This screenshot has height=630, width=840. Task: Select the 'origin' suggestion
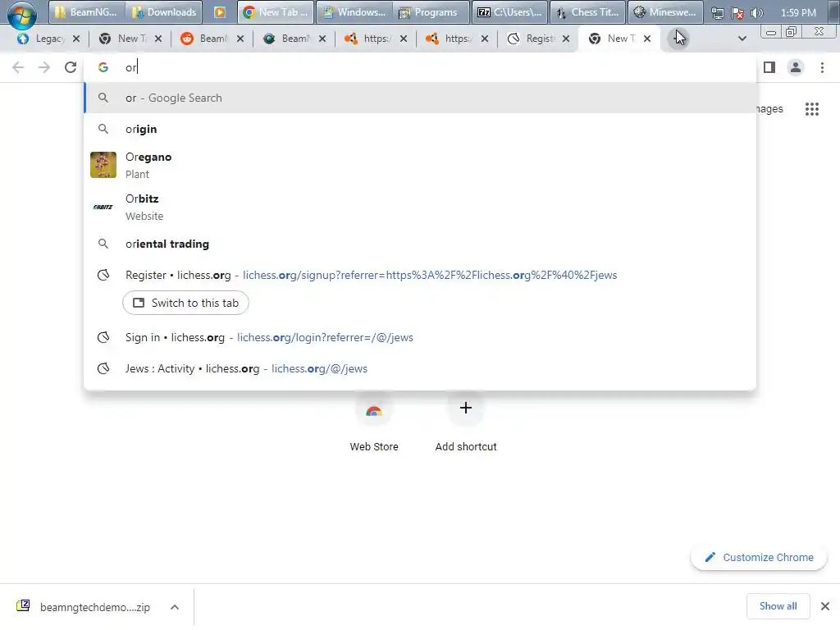click(420, 129)
